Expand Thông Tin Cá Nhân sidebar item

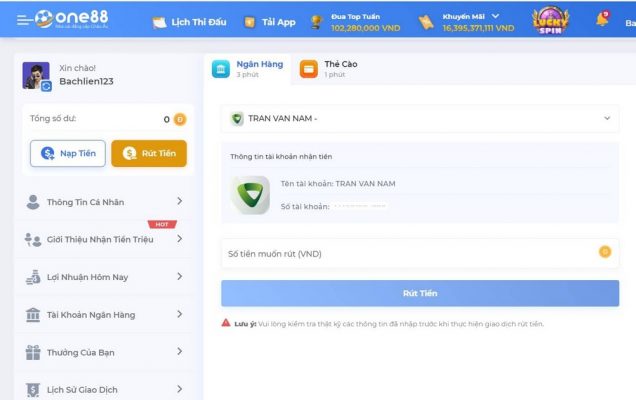pos(104,202)
